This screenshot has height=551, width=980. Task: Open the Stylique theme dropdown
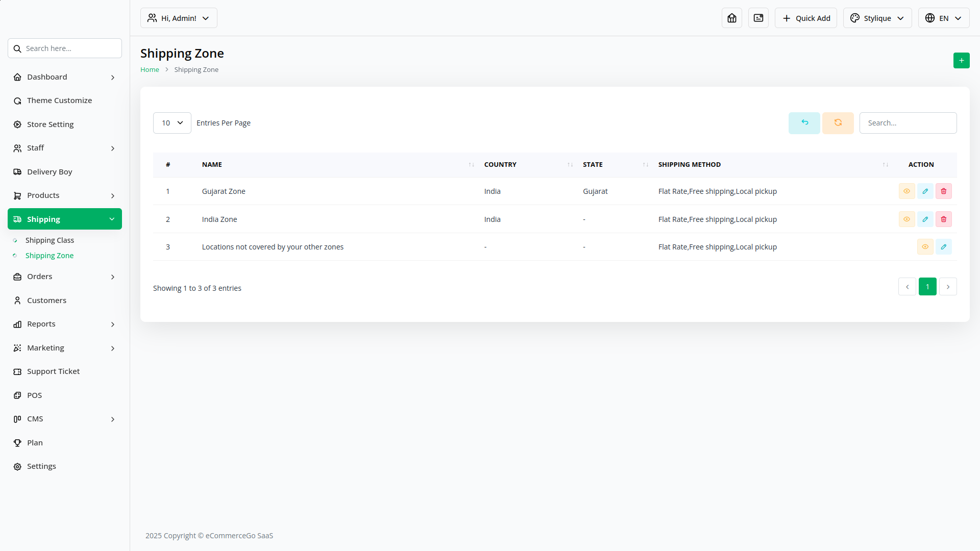tap(877, 18)
